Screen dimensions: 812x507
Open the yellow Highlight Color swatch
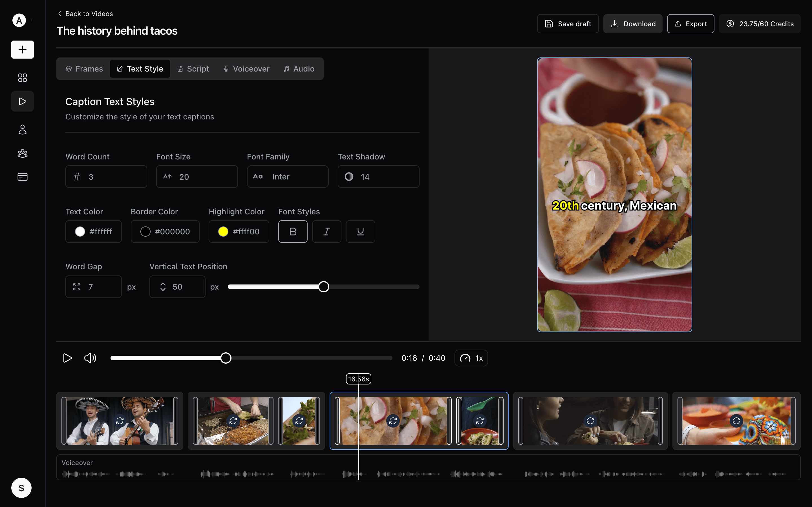pyautogui.click(x=223, y=231)
